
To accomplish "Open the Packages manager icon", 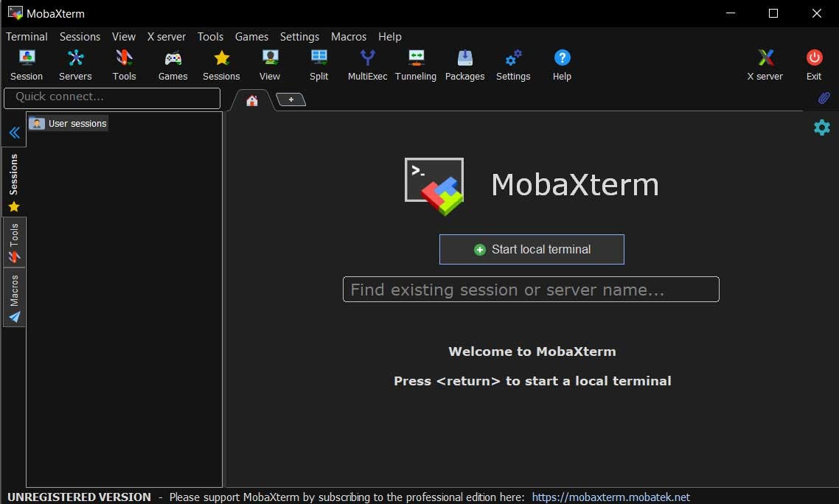I will point(464,64).
